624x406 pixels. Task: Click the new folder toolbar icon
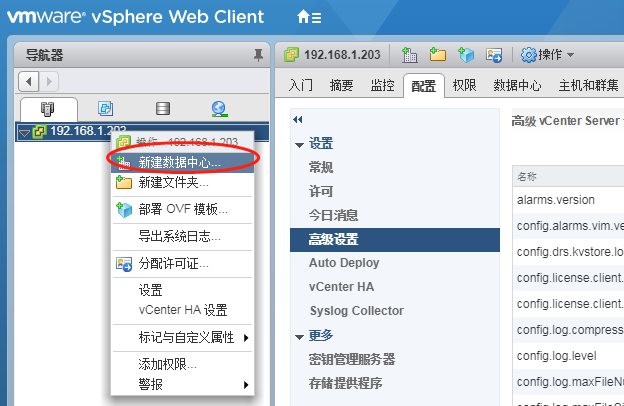pos(438,55)
